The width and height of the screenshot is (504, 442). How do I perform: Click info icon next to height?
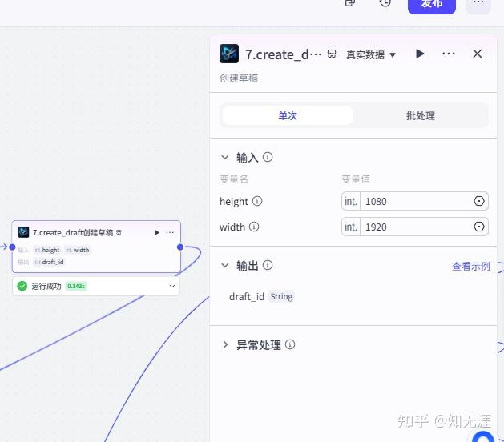click(x=257, y=201)
